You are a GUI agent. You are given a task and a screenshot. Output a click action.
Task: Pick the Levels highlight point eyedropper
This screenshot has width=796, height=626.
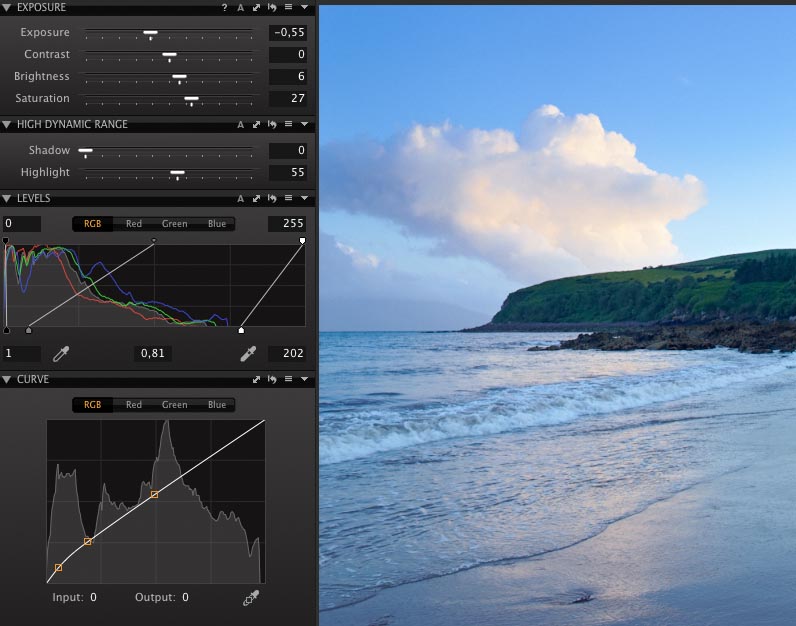pyautogui.click(x=248, y=354)
